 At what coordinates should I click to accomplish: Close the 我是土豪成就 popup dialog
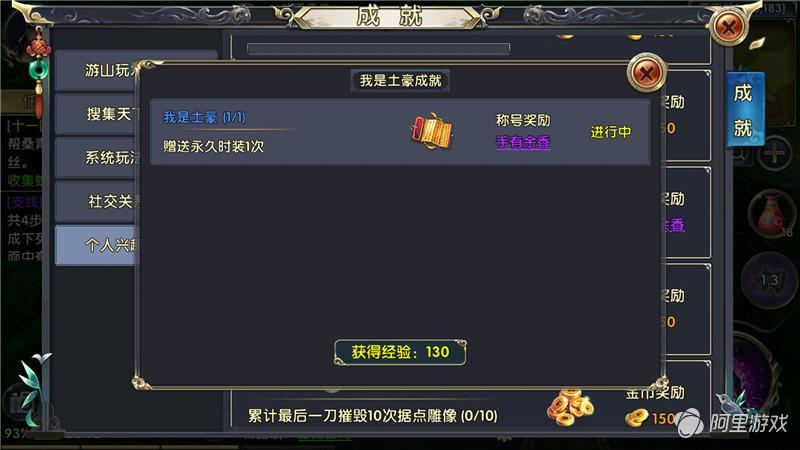coord(646,74)
